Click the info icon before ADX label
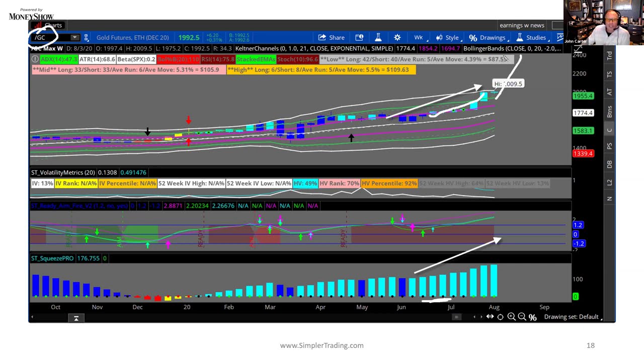Image resolution: width=644 pixels, height=362 pixels. [x=35, y=59]
